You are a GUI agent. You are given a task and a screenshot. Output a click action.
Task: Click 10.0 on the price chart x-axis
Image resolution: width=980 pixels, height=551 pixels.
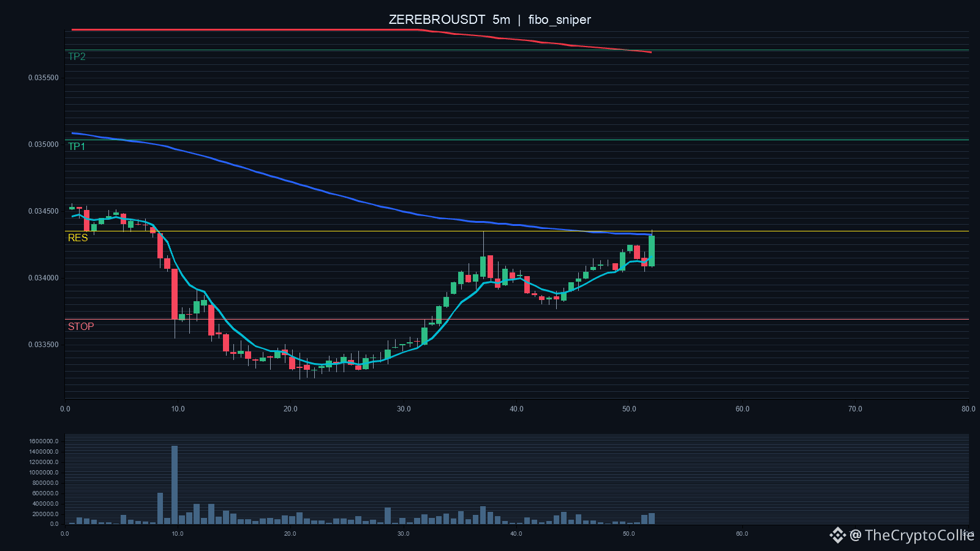pos(178,409)
